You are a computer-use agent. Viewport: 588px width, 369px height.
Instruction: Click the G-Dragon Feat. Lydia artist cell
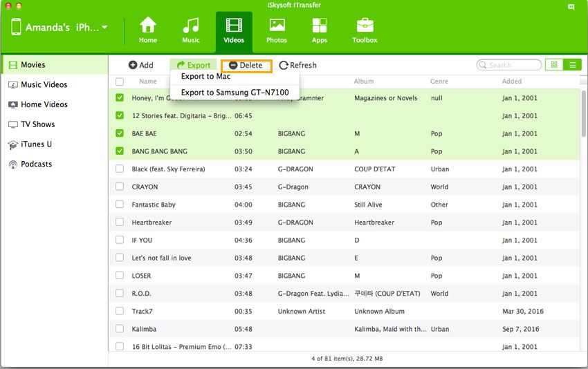coord(313,293)
